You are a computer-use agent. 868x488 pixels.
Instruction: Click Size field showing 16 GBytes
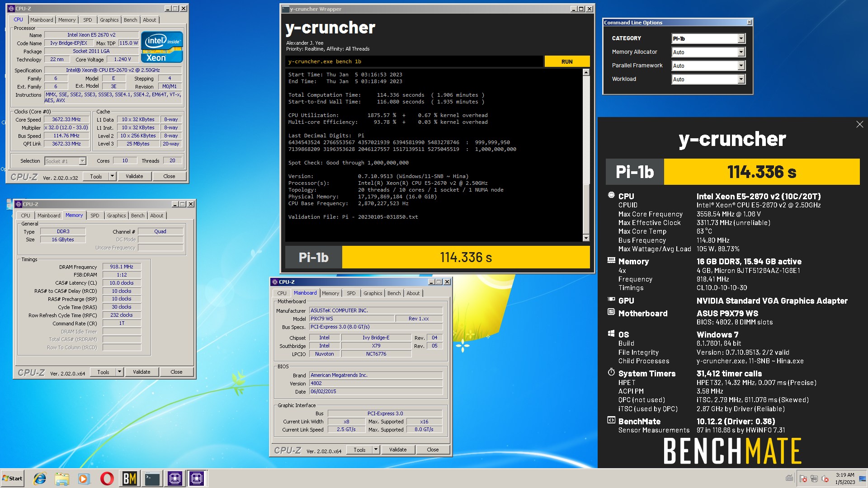63,239
